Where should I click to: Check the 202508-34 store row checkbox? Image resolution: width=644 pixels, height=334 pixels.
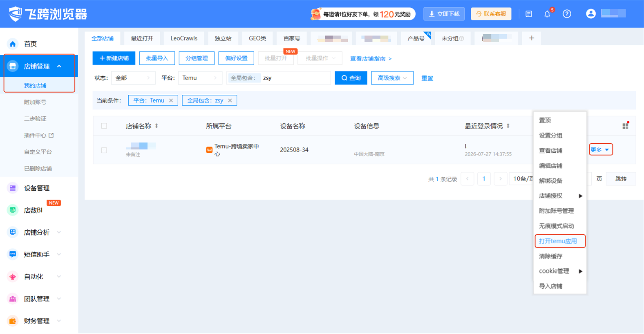(104, 150)
